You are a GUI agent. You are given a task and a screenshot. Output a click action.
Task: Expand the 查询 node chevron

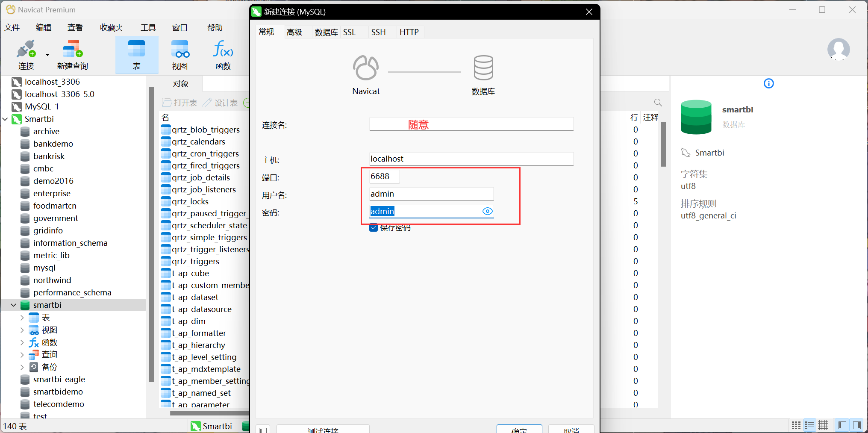point(22,354)
